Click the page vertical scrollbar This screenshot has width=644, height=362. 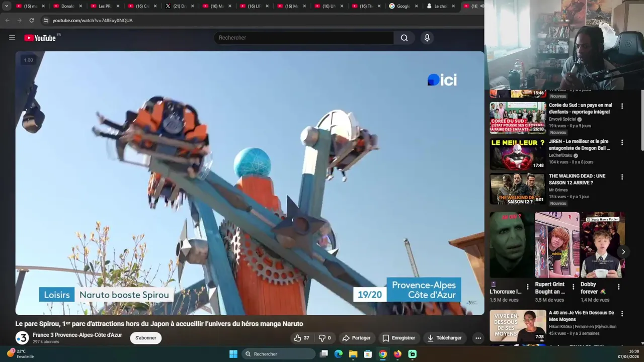(641, 120)
